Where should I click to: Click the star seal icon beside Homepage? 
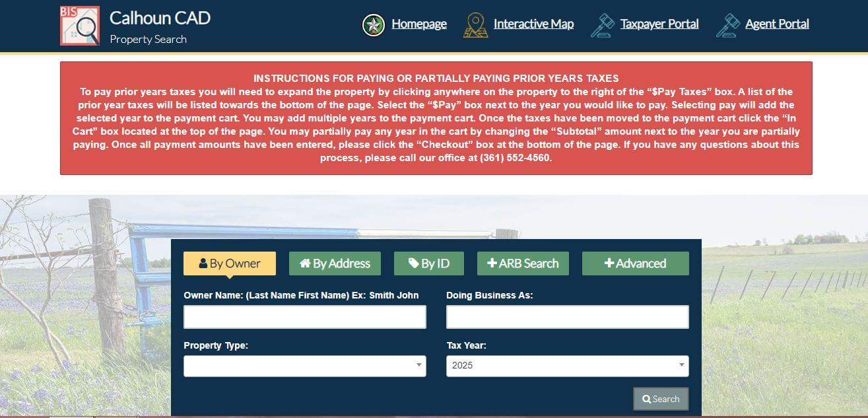point(374,25)
